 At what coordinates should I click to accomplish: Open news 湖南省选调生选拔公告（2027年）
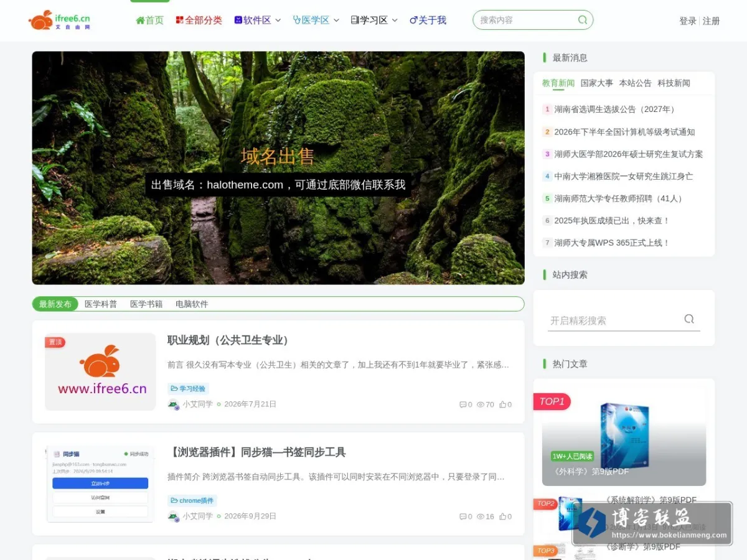point(616,110)
